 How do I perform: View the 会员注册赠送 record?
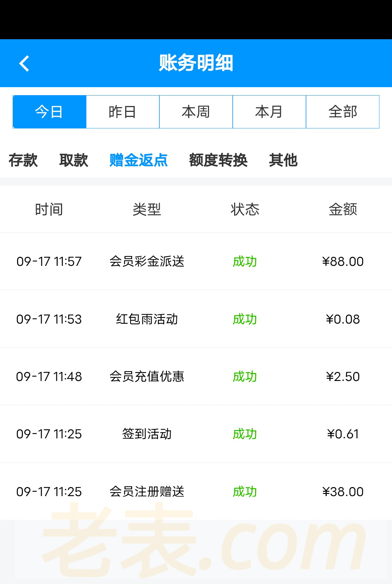click(147, 492)
